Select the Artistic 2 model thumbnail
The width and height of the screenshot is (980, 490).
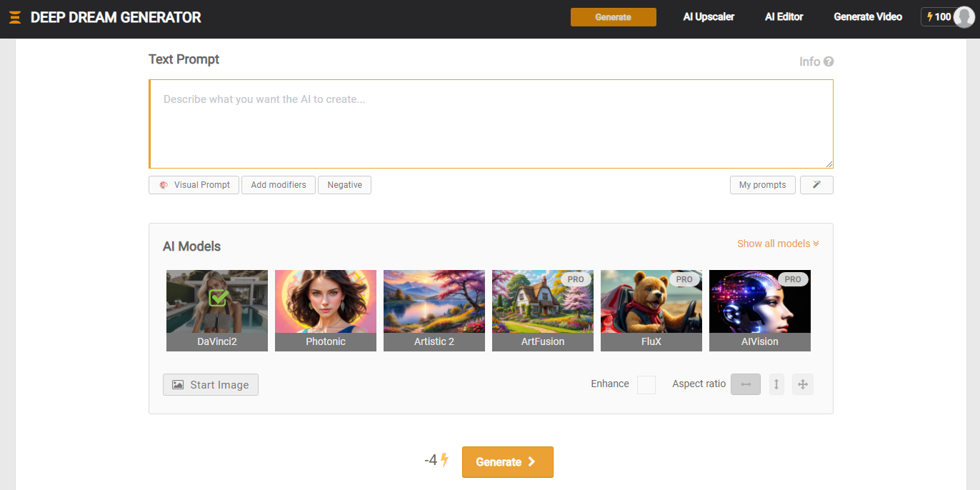click(434, 311)
